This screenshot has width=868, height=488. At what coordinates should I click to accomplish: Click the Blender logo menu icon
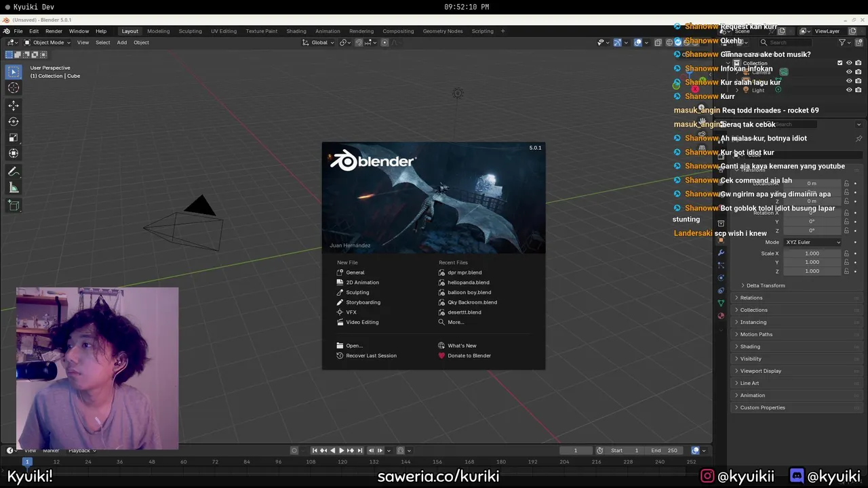(x=7, y=31)
